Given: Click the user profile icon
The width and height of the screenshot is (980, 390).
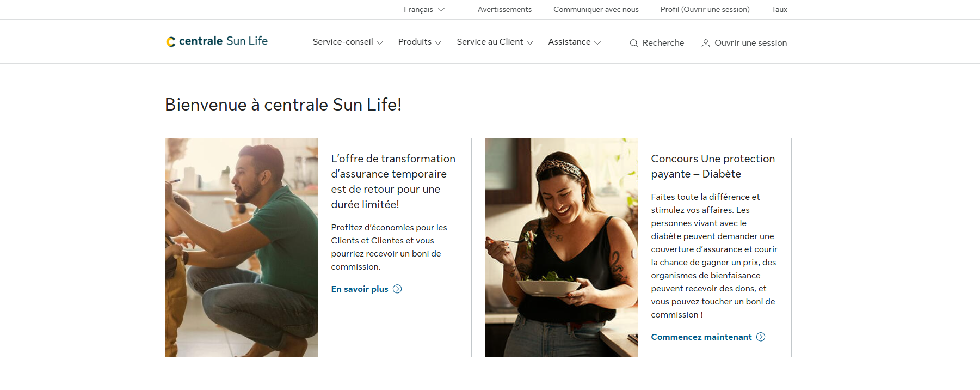Looking at the screenshot, I should pos(705,43).
